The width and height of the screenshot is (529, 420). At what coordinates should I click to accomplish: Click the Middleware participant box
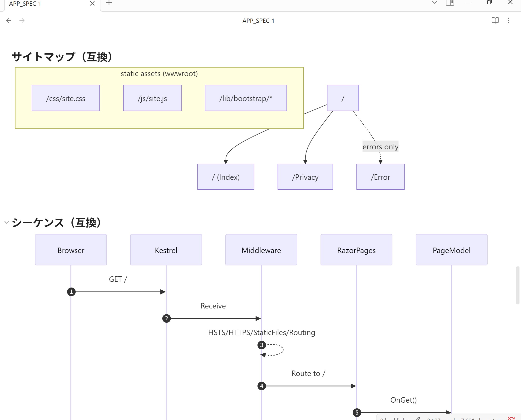pyautogui.click(x=261, y=250)
